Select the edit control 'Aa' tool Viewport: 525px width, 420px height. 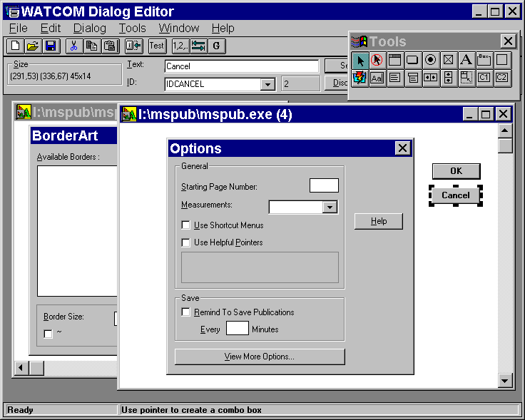tap(377, 78)
